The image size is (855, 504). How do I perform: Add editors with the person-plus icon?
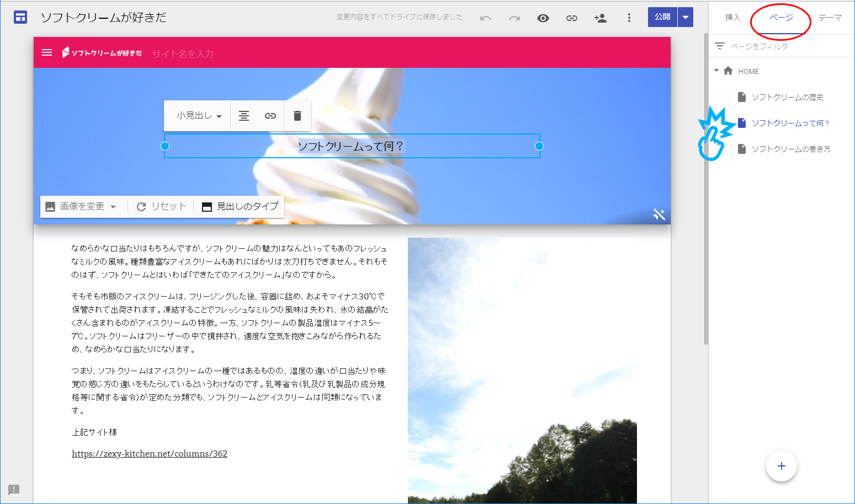[x=601, y=17]
